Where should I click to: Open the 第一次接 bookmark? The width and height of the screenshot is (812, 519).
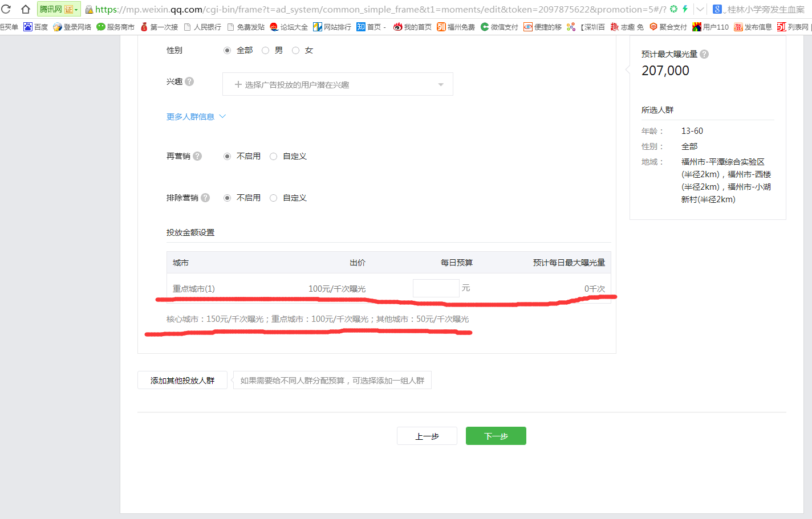[x=159, y=27]
